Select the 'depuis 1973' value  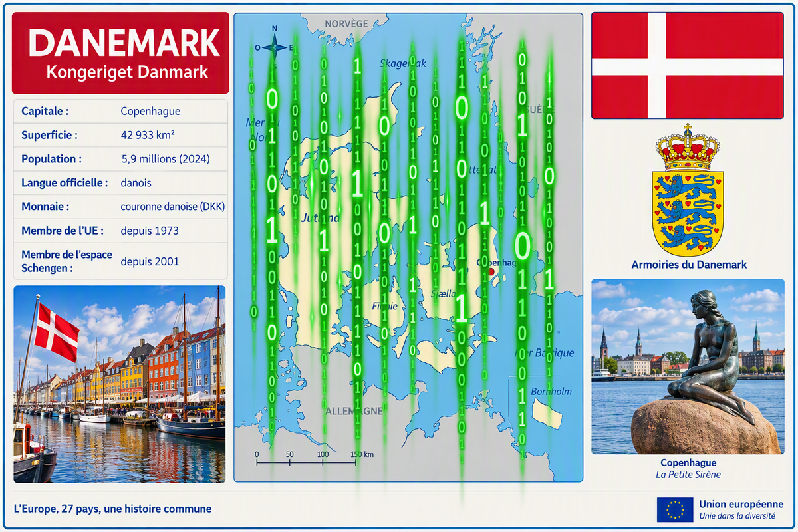click(150, 231)
